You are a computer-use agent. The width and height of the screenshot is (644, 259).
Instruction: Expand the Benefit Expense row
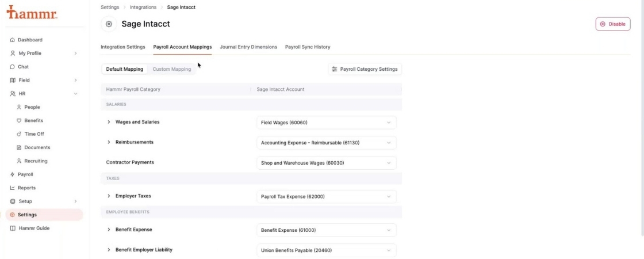[x=109, y=230]
